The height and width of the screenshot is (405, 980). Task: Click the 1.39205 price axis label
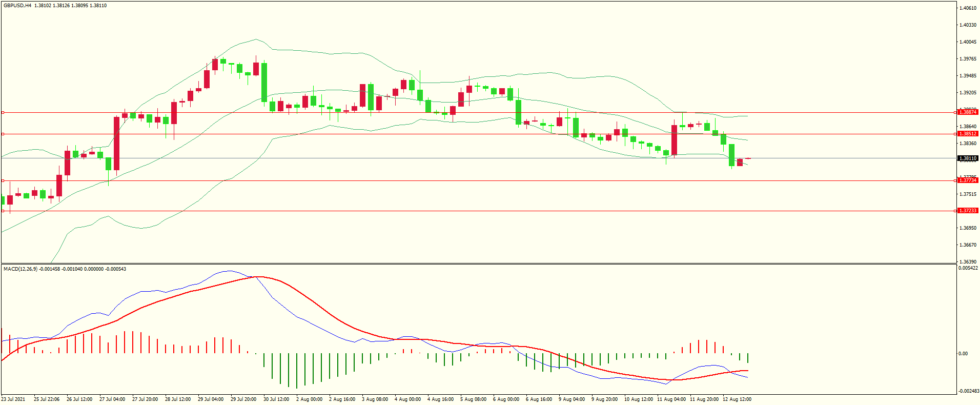(x=968, y=93)
